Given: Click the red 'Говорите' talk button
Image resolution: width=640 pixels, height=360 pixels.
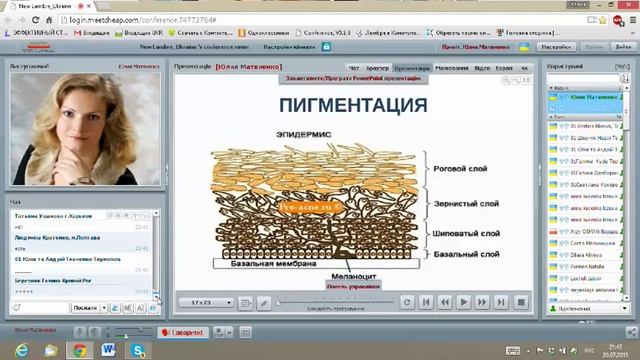Looking at the screenshot, I should pyautogui.click(x=183, y=333).
